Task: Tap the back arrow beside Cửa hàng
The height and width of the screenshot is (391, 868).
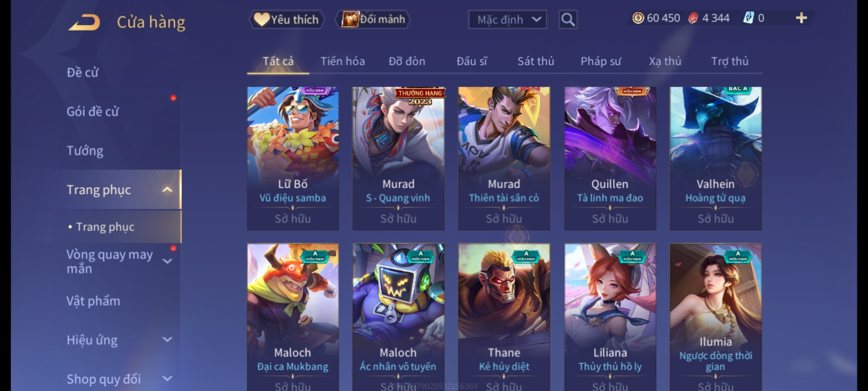Action: 84,22
